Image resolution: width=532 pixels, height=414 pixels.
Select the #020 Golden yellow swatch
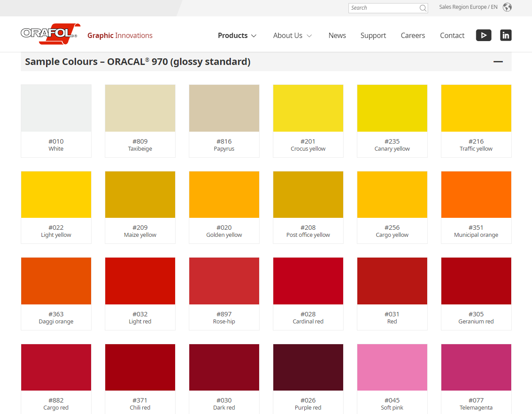pos(224,207)
